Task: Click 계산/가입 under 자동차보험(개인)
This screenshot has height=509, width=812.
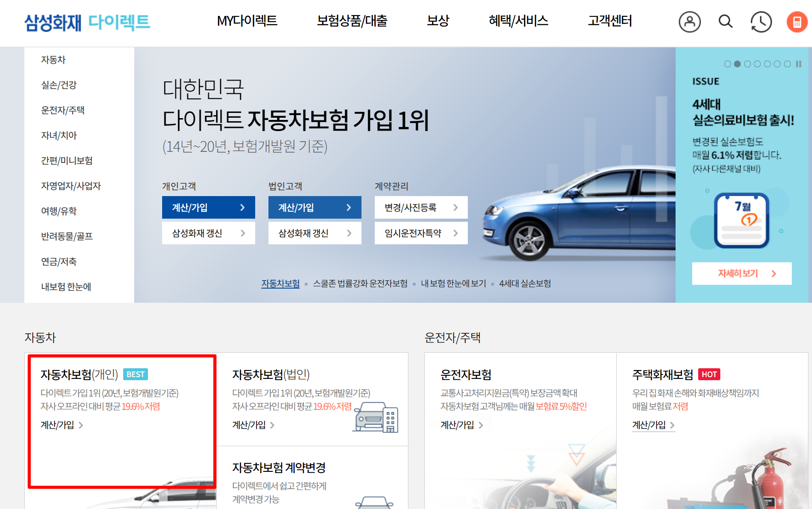Action: point(62,425)
